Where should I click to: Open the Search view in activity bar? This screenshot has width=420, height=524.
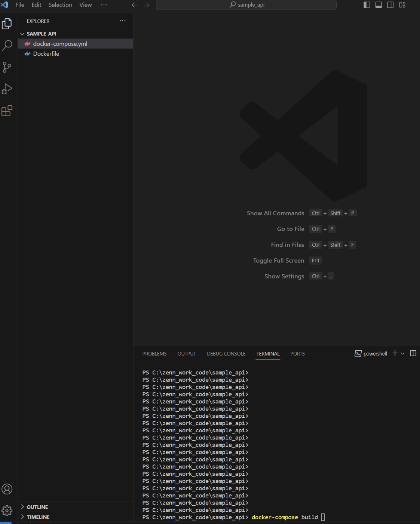[x=7, y=45]
